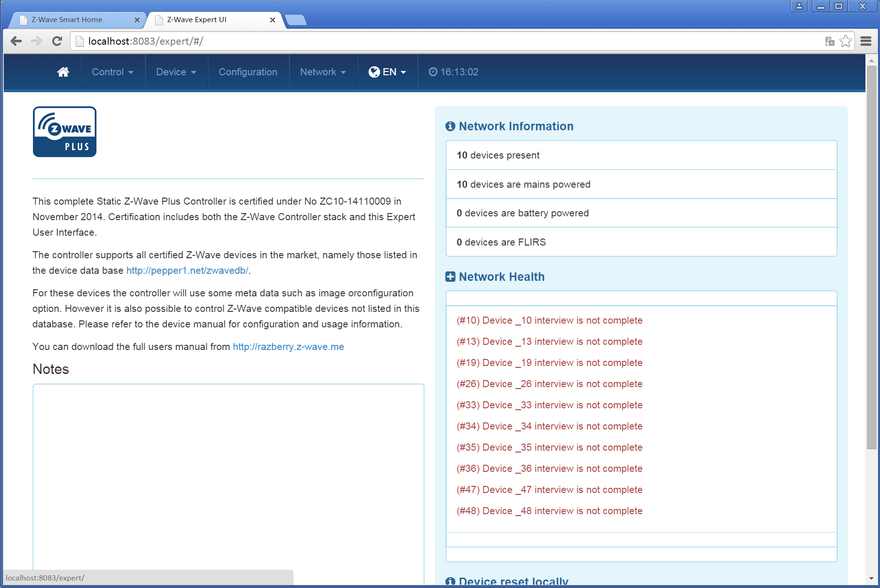Open Device _33 interview not complete link
The width and height of the screenshot is (880, 588).
click(x=549, y=405)
